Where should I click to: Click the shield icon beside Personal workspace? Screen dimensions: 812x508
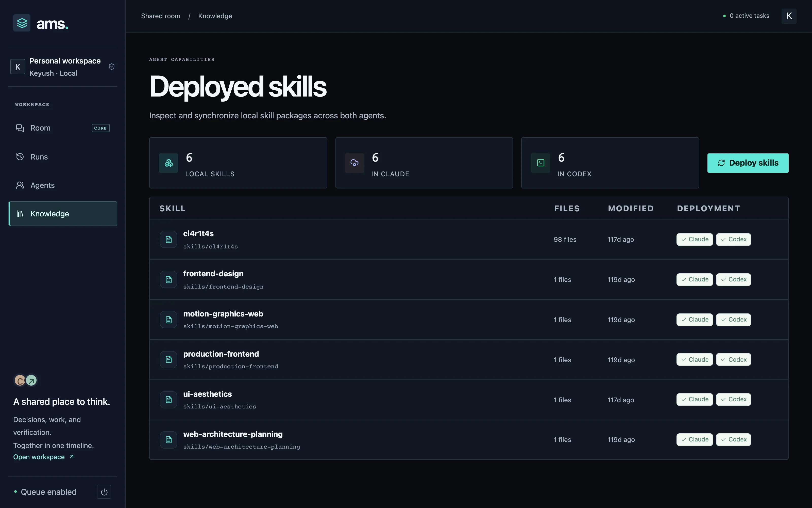pyautogui.click(x=112, y=67)
